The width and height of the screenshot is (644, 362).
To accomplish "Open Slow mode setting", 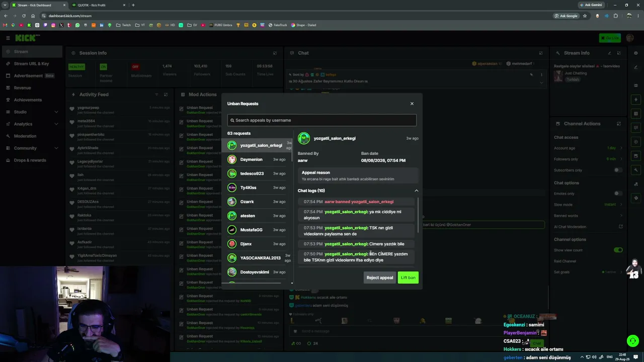I will pos(588,205).
